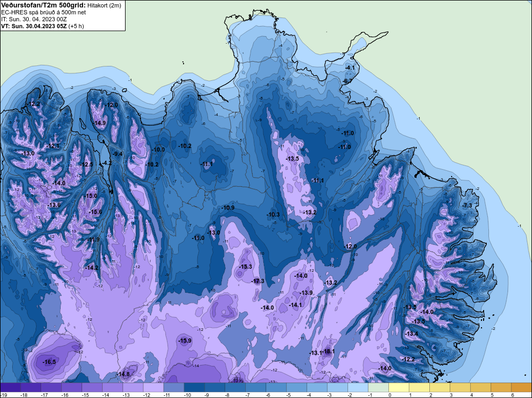Click the legend segment between -15 and -14
532x398 pixels.
(x=92, y=387)
